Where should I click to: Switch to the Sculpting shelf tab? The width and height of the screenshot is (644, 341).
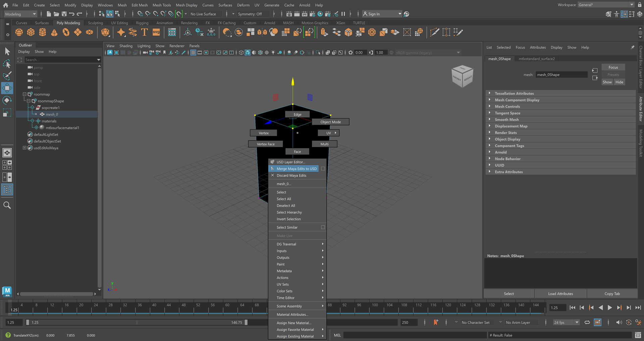95,23
